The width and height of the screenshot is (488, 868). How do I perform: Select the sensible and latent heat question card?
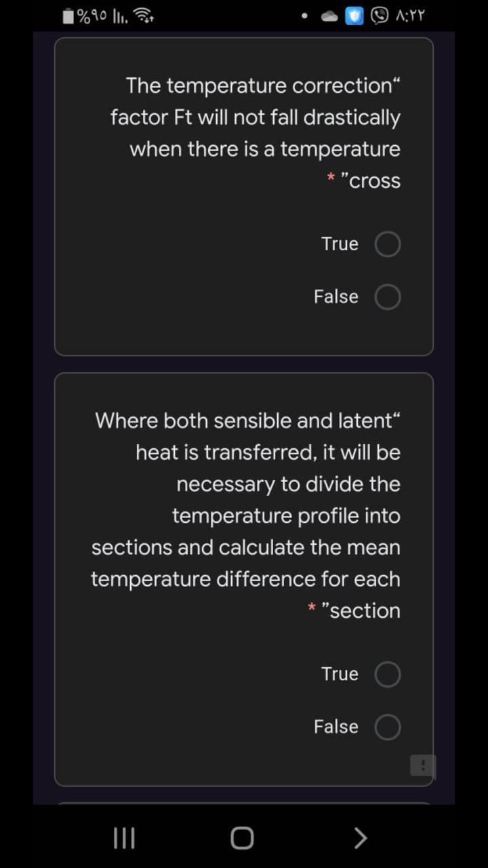244,576
